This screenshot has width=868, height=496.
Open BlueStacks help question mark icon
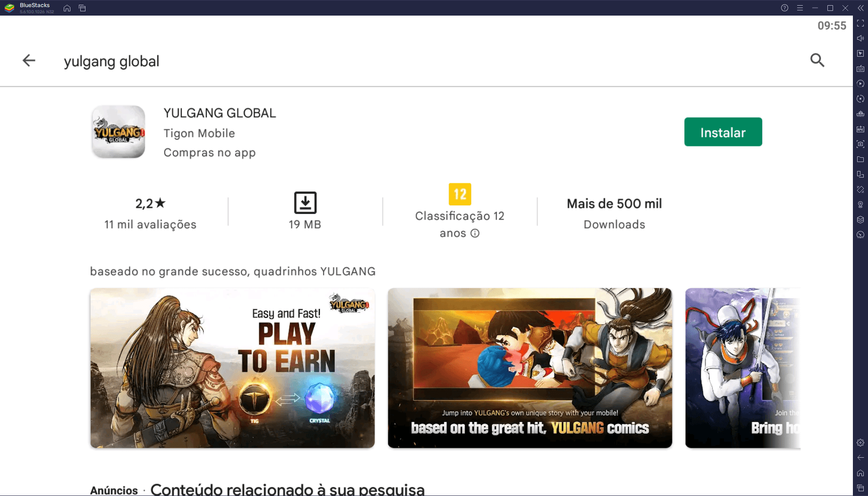tap(784, 8)
